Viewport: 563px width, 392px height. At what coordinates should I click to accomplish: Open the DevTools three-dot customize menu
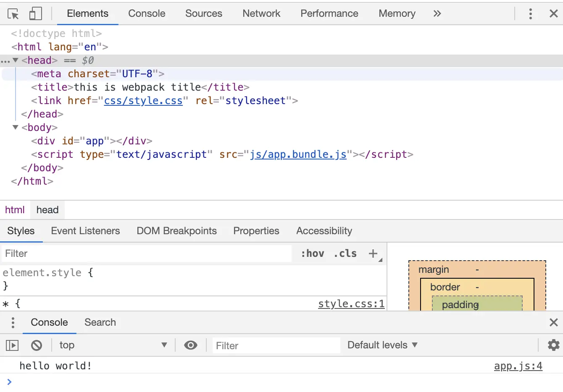(530, 14)
